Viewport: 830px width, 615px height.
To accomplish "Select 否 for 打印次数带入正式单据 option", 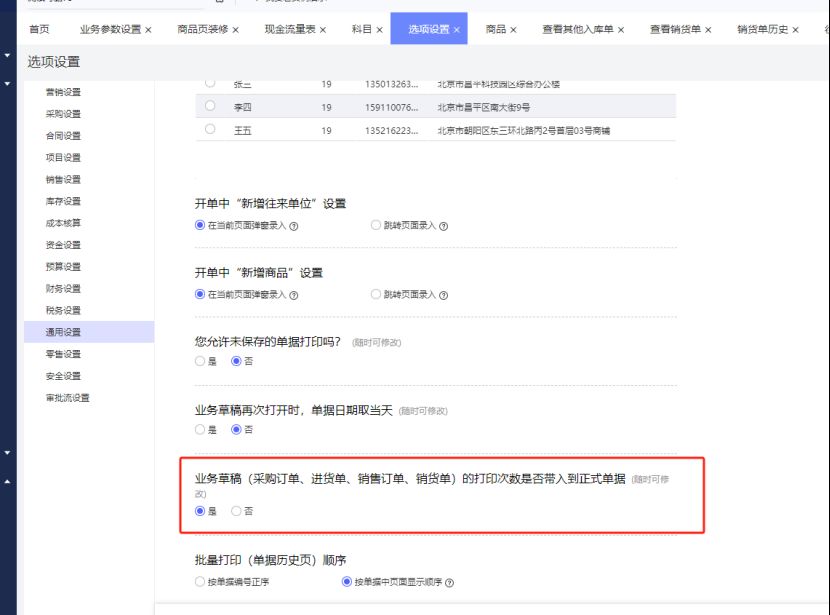I will coord(236,511).
